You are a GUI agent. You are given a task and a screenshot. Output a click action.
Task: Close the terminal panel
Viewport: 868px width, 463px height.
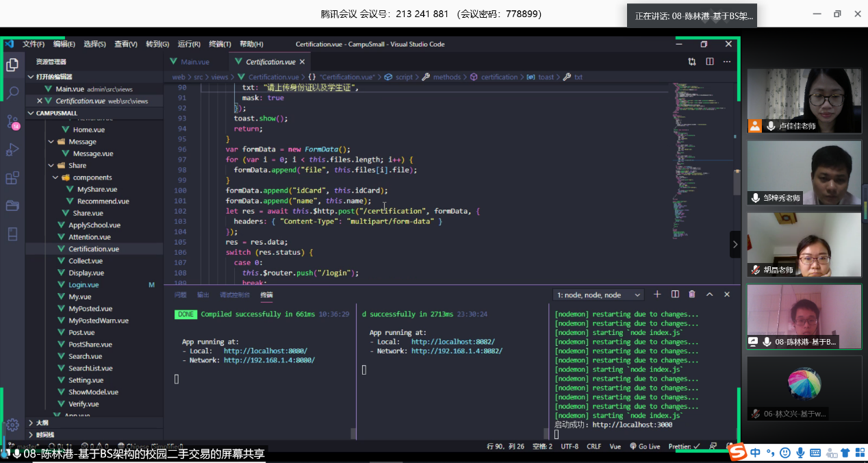click(x=727, y=295)
